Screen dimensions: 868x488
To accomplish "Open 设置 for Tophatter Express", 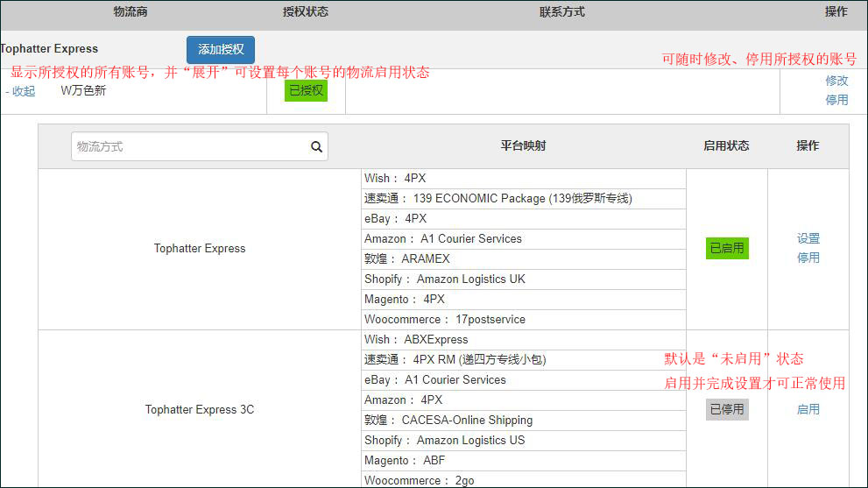I will pyautogui.click(x=808, y=238).
